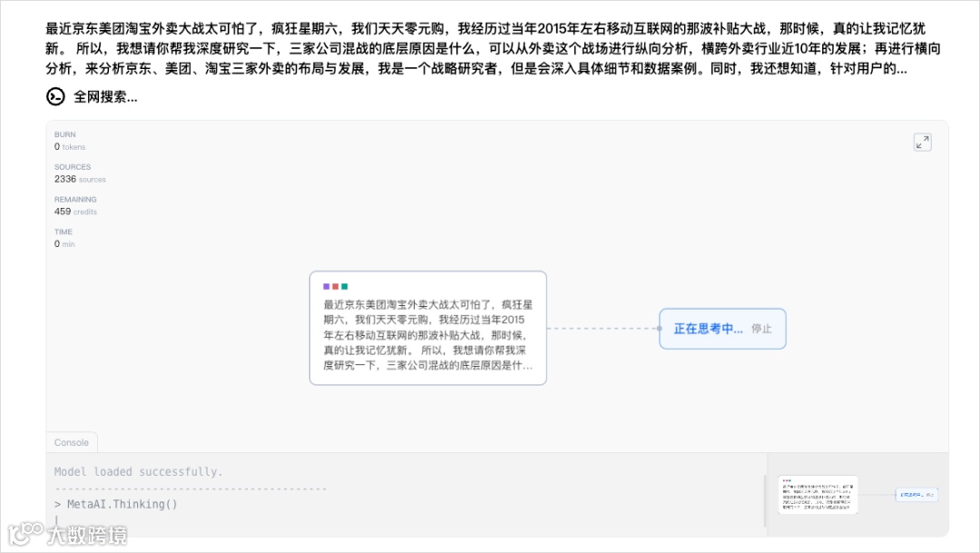Image resolution: width=980 pixels, height=553 pixels.
Task: Click the green square on query card
Action: [345, 287]
